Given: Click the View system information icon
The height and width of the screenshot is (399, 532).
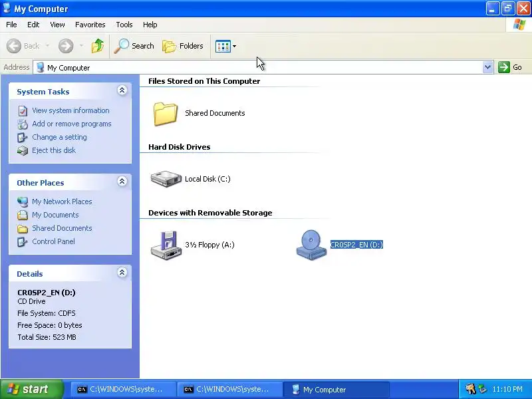Looking at the screenshot, I should coord(23,110).
